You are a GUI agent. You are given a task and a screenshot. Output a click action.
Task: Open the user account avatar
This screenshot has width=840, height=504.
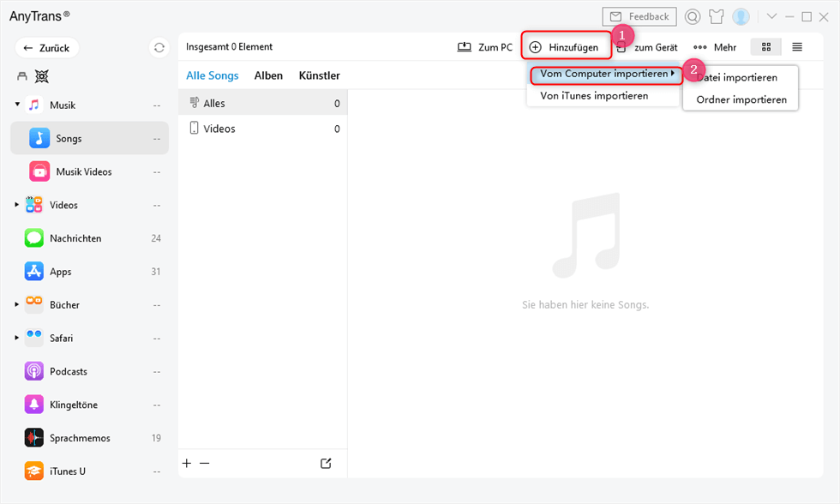[741, 16]
